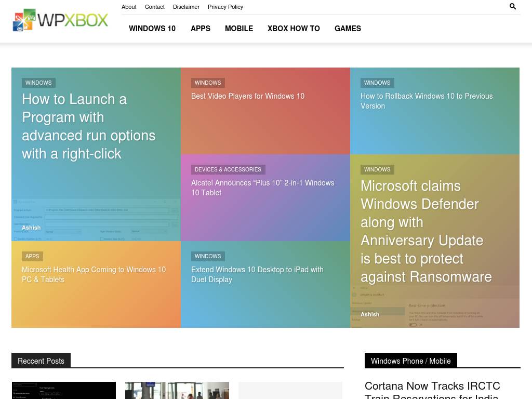Visit the About page link

pos(129,7)
